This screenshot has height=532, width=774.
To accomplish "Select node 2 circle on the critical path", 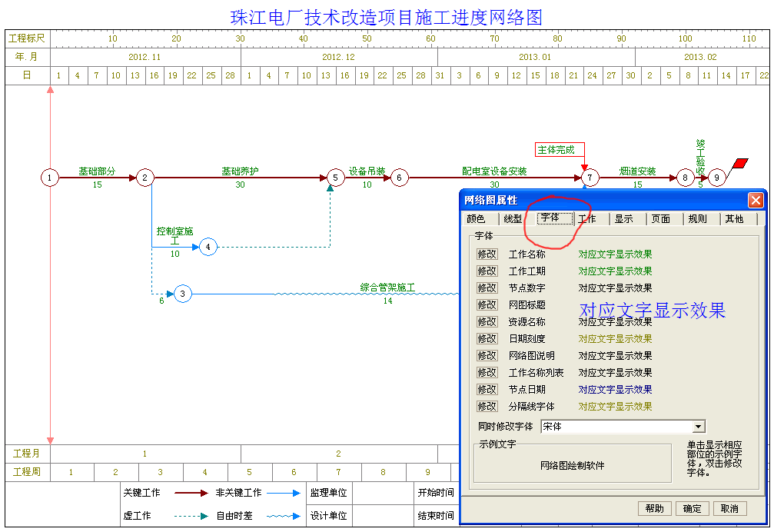I will [145, 178].
